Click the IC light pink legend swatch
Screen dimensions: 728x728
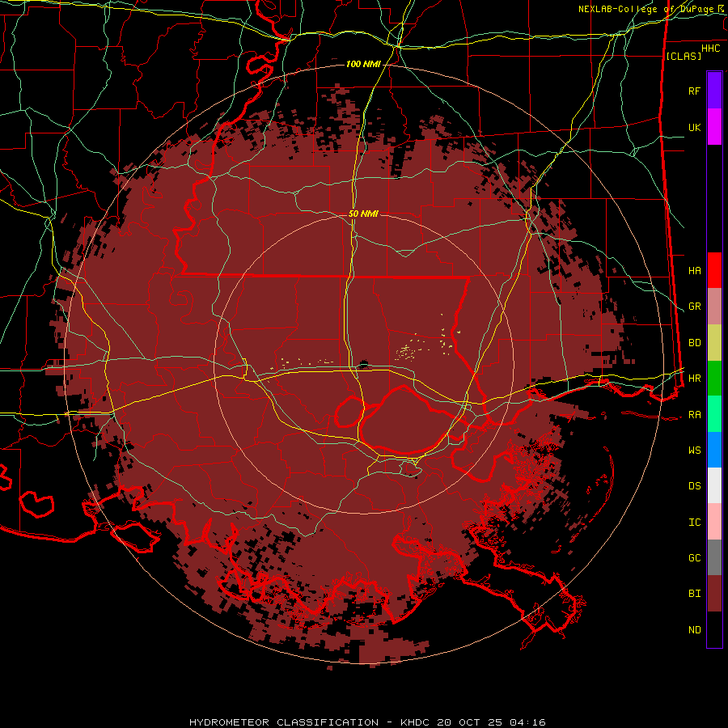714,522
